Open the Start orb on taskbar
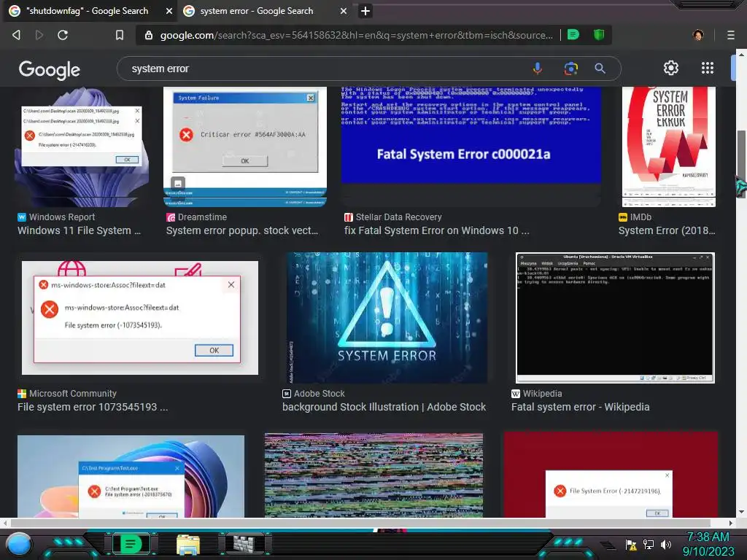 pos(18,544)
